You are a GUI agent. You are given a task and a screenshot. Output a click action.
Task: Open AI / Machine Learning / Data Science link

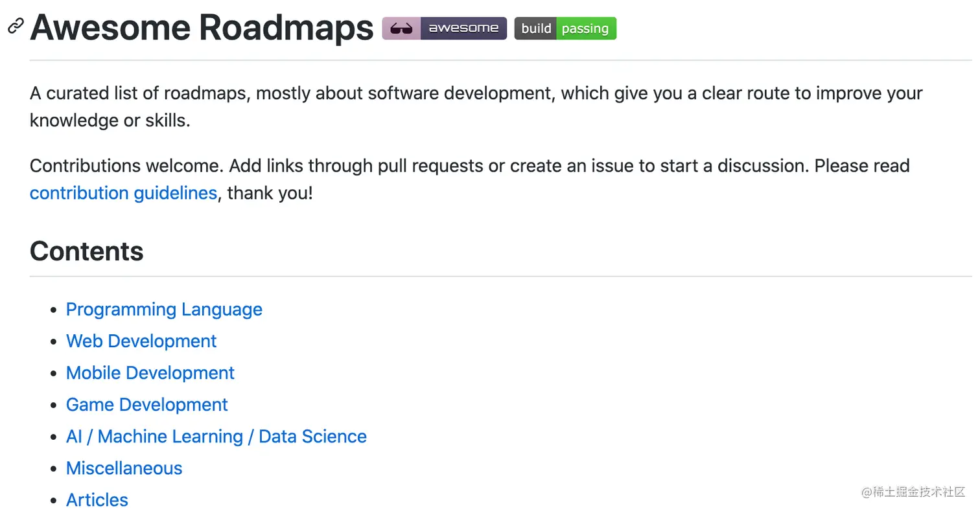216,437
